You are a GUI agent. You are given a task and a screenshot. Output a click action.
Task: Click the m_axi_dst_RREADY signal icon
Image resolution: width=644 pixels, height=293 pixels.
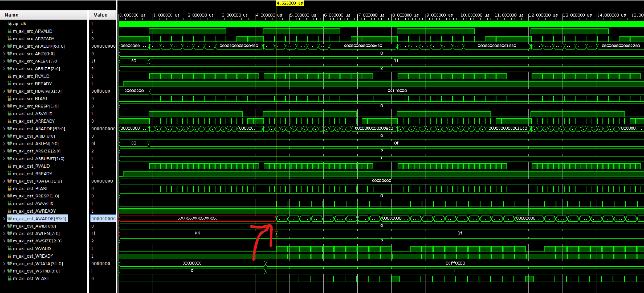[x=10, y=174]
